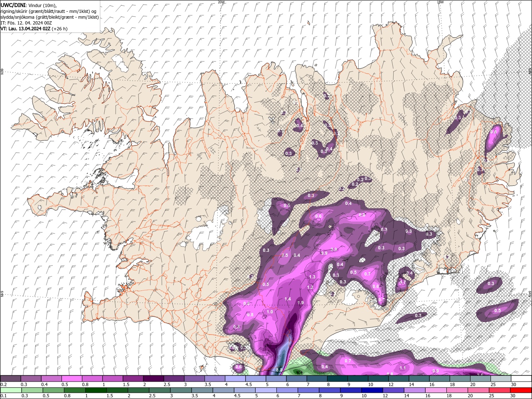The image size is (532, 399).
Task: Click the lightest green rain swatch starting at 0.1
Action: 11,390
